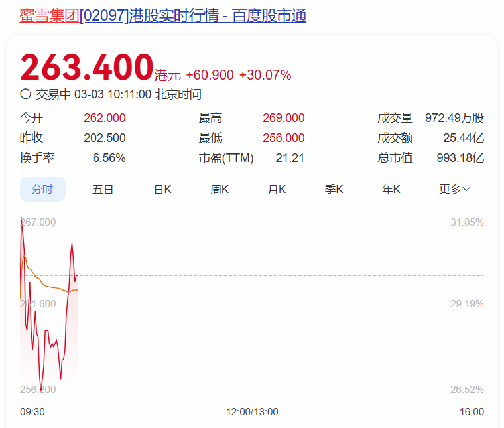Screen dimensions: 504x428
Task: Select the 季K tab
Action: pos(334,189)
